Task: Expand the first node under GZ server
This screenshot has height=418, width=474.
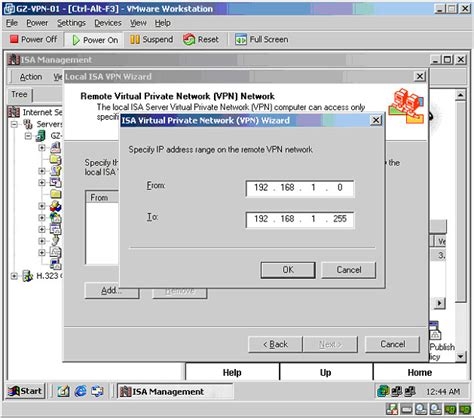Action: coord(42,147)
